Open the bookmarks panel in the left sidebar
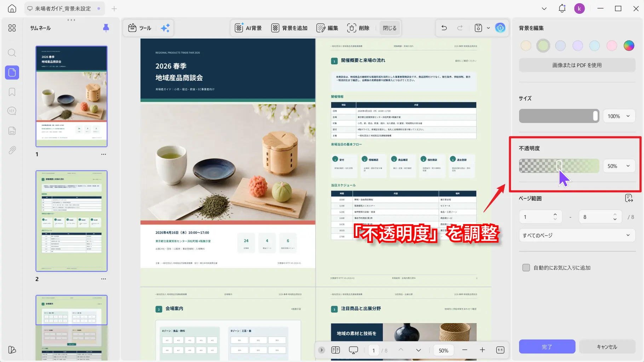This screenshot has height=362, width=644. pyautogui.click(x=12, y=92)
